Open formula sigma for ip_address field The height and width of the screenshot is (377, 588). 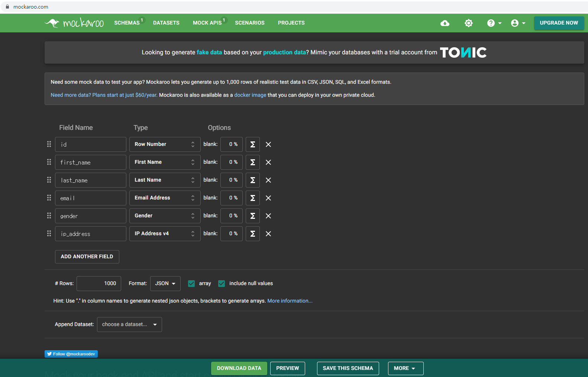click(x=253, y=234)
